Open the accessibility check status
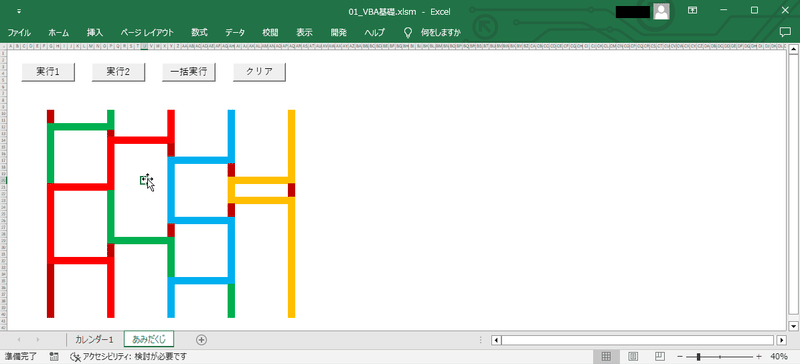The width and height of the screenshot is (800, 364). click(129, 356)
